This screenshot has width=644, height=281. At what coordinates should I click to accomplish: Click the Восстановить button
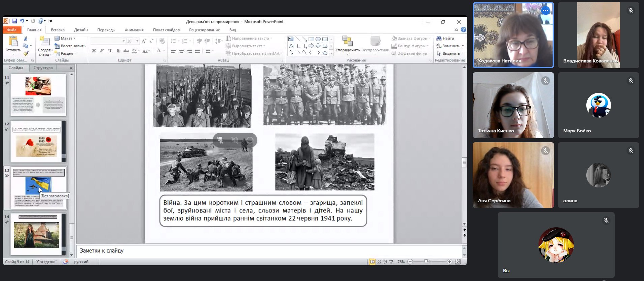tap(70, 46)
